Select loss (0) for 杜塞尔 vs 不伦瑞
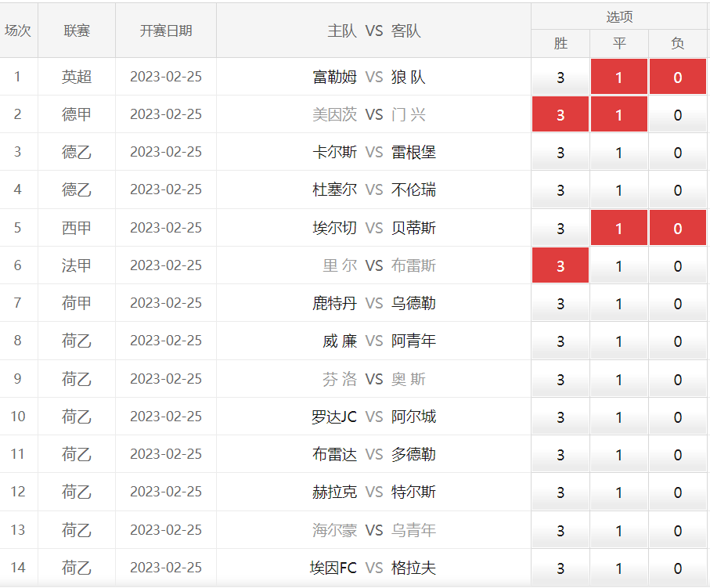The width and height of the screenshot is (710, 588). (678, 190)
